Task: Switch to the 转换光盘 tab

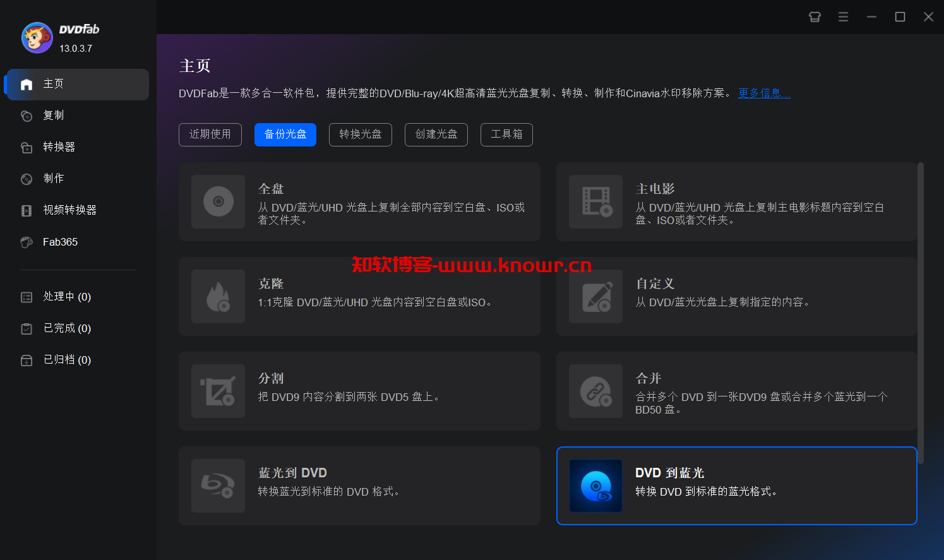Action: click(x=361, y=134)
